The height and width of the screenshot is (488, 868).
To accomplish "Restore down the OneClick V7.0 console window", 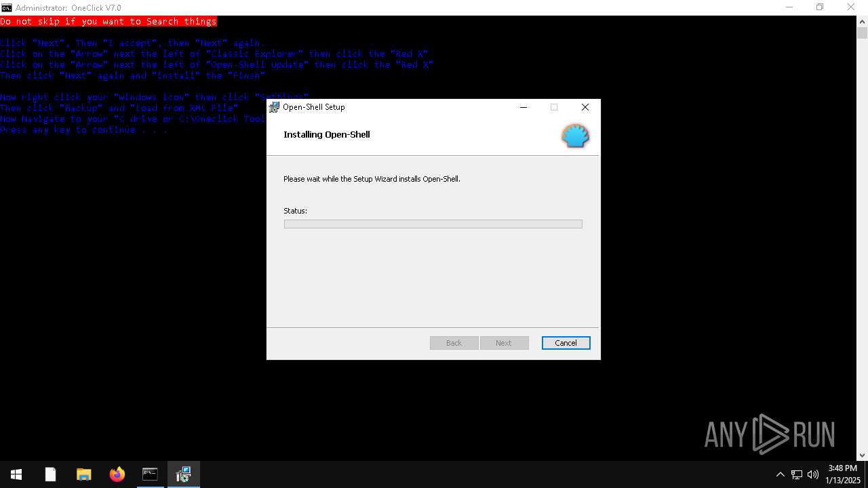I will 820,7.
